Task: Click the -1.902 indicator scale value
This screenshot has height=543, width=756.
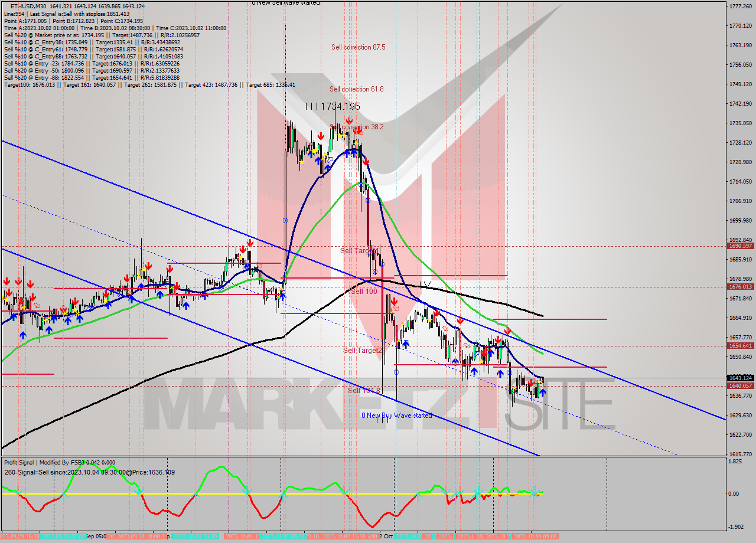Action: click(737, 527)
